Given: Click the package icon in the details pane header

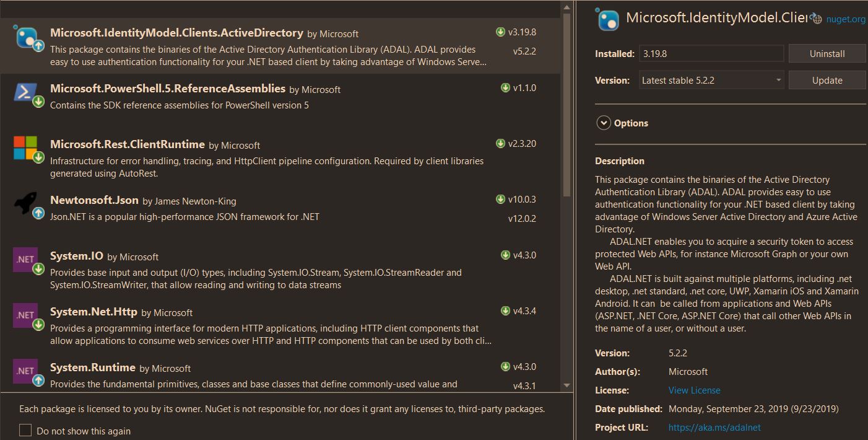Looking at the screenshot, I should 607,19.
